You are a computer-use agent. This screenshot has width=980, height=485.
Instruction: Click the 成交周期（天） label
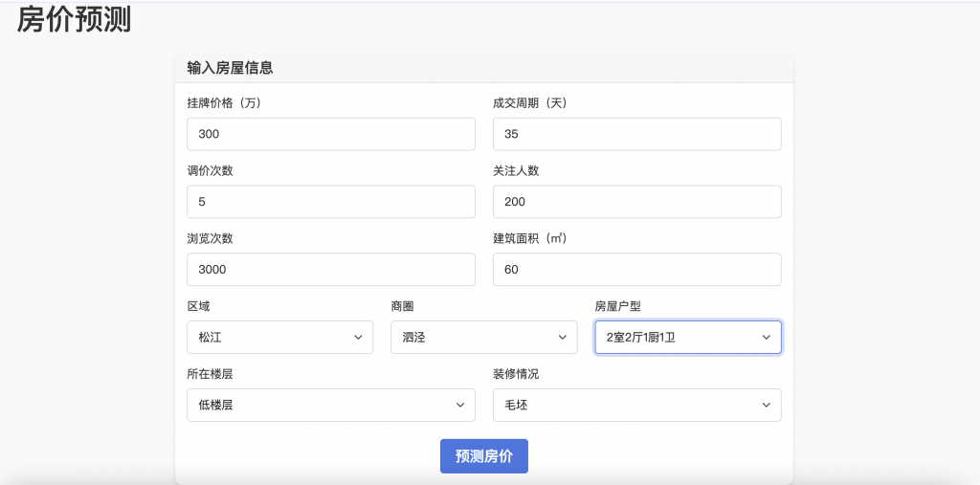coord(530,103)
